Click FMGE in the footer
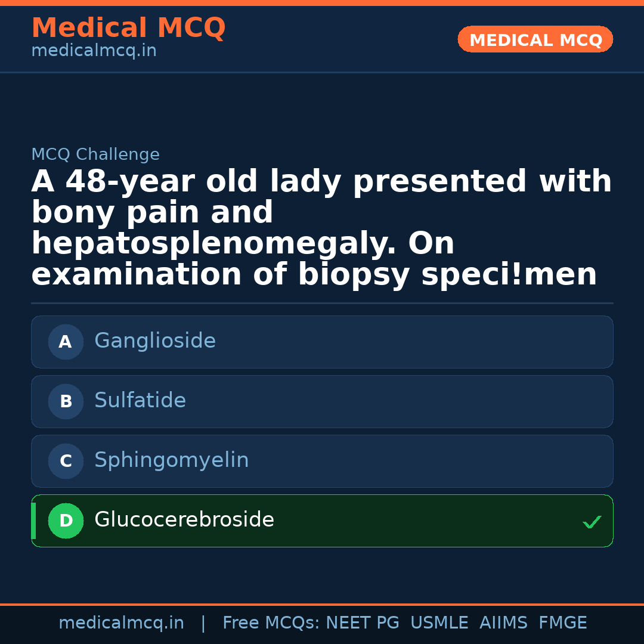Screen dimensions: 644x644 563,623
